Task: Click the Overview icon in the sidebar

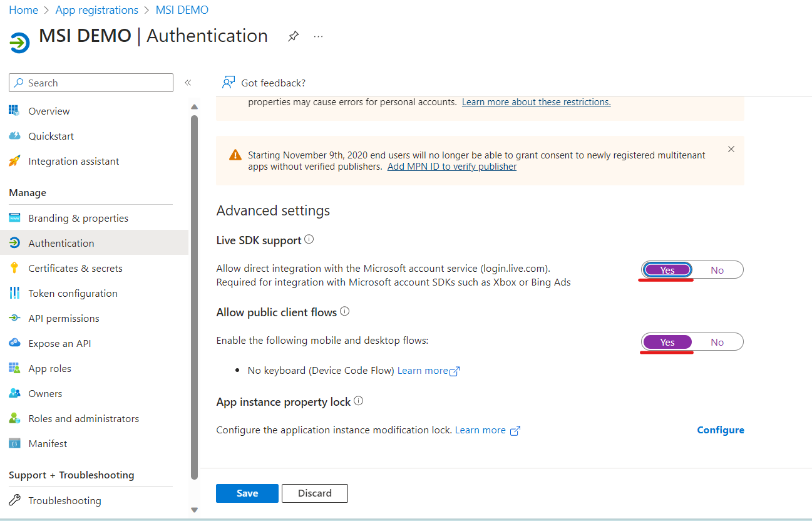Action: point(14,111)
